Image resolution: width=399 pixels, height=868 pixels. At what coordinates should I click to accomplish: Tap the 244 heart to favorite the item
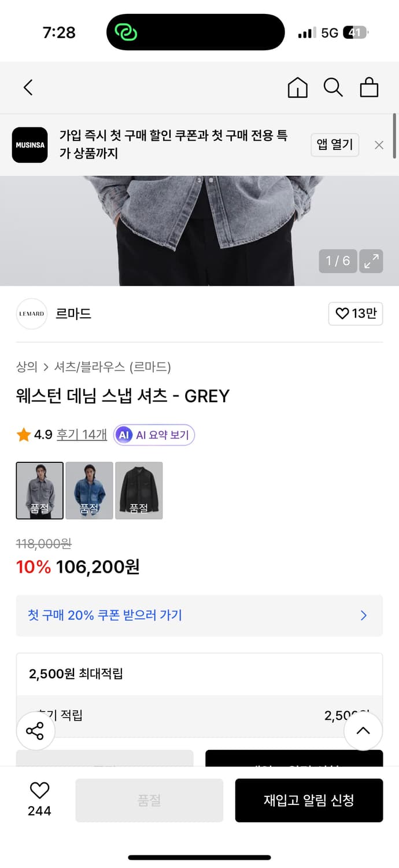38,799
